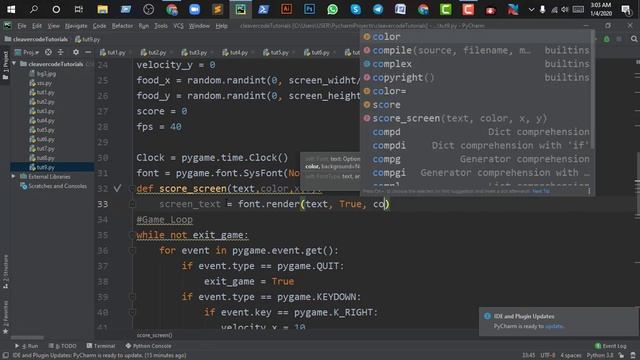Viewport: 640px width, 360px height.
Task: Open the Run tool window
Action: (27, 346)
